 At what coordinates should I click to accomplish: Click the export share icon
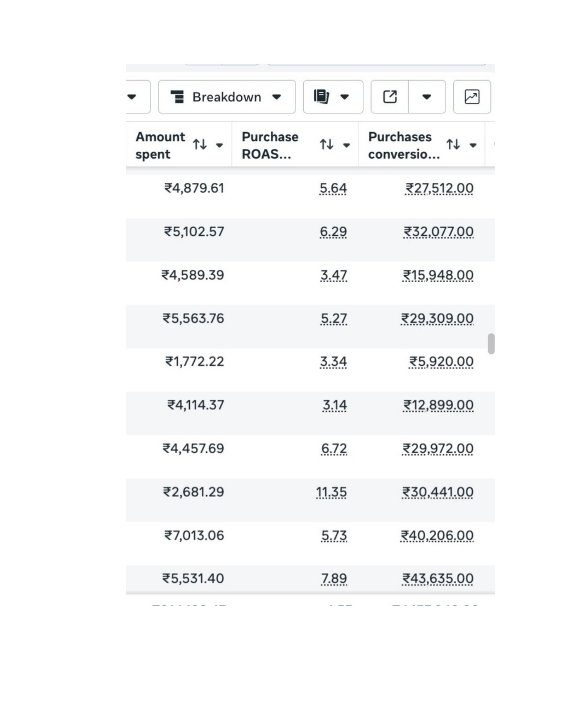(x=390, y=97)
